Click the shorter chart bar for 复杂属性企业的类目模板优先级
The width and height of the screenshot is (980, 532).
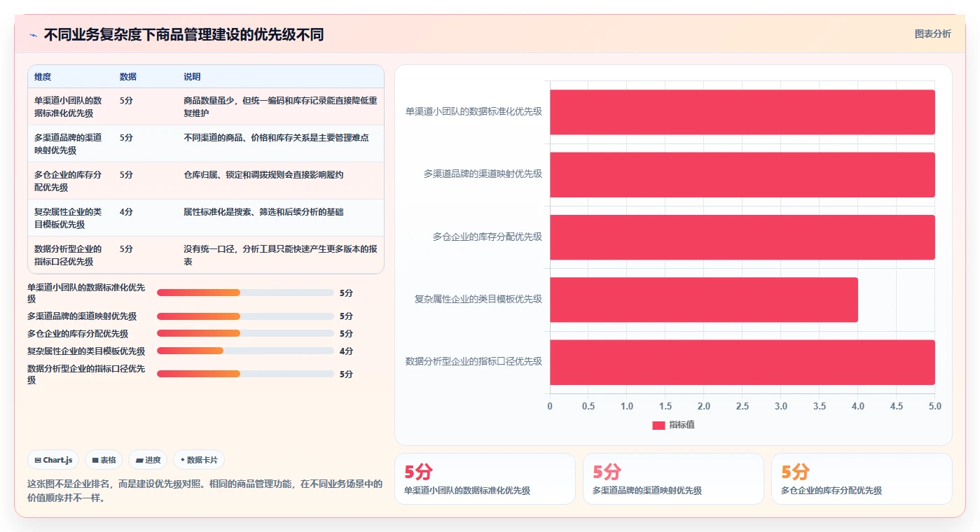(703, 300)
